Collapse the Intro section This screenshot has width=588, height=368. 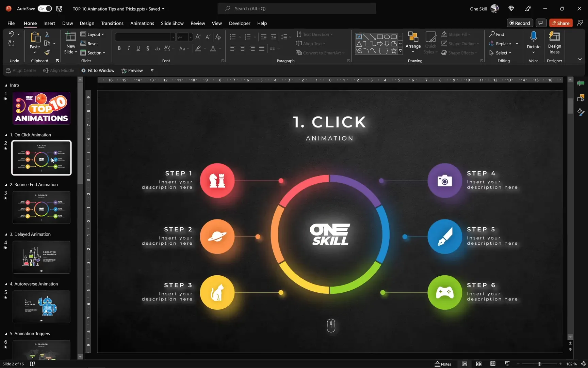[6, 85]
